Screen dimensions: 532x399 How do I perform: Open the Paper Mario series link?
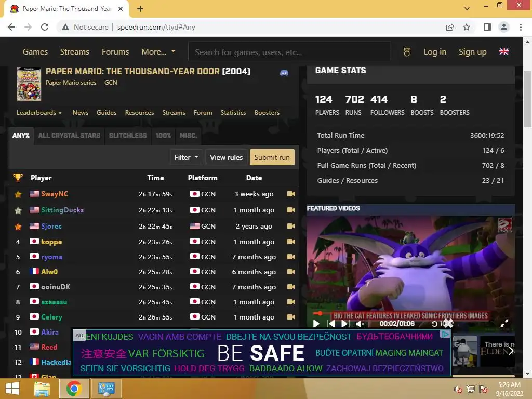[71, 83]
